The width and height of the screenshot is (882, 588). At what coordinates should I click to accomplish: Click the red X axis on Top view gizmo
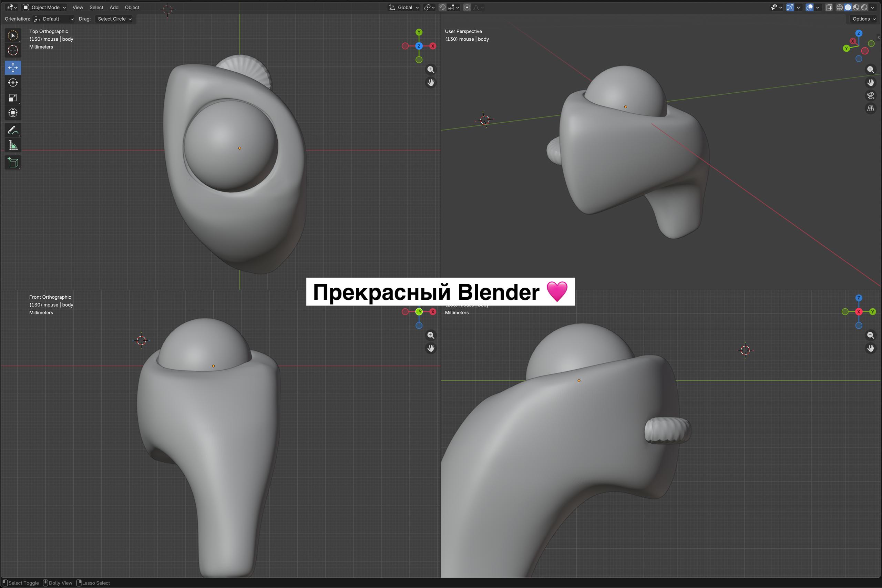pos(433,46)
